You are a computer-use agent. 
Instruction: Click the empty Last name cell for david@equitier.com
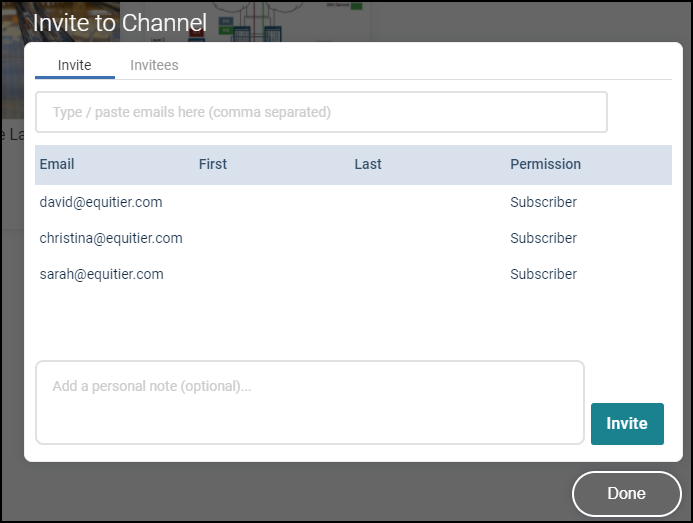pyautogui.click(x=425, y=202)
